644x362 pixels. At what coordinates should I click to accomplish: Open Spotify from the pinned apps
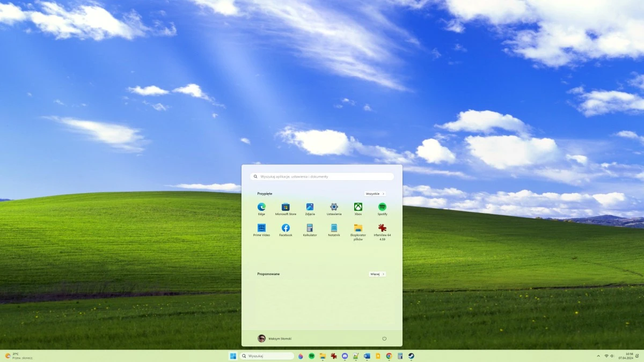click(382, 206)
